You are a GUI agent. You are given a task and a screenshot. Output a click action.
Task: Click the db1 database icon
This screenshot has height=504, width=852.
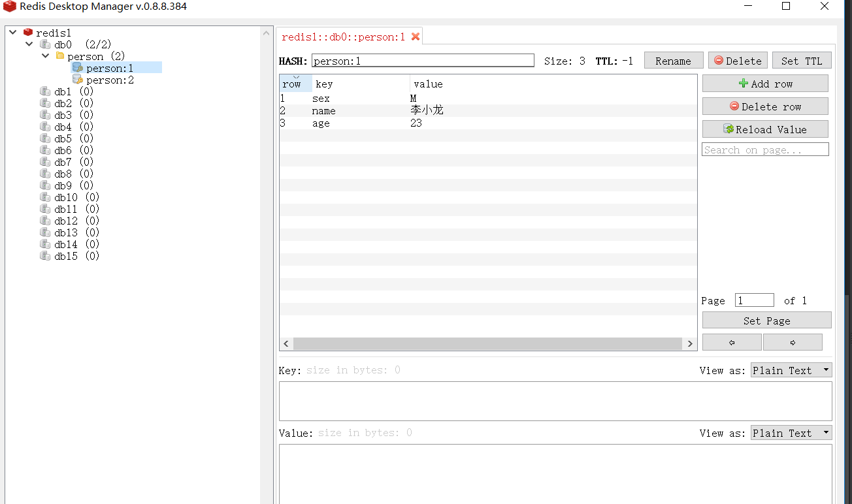pyautogui.click(x=45, y=91)
